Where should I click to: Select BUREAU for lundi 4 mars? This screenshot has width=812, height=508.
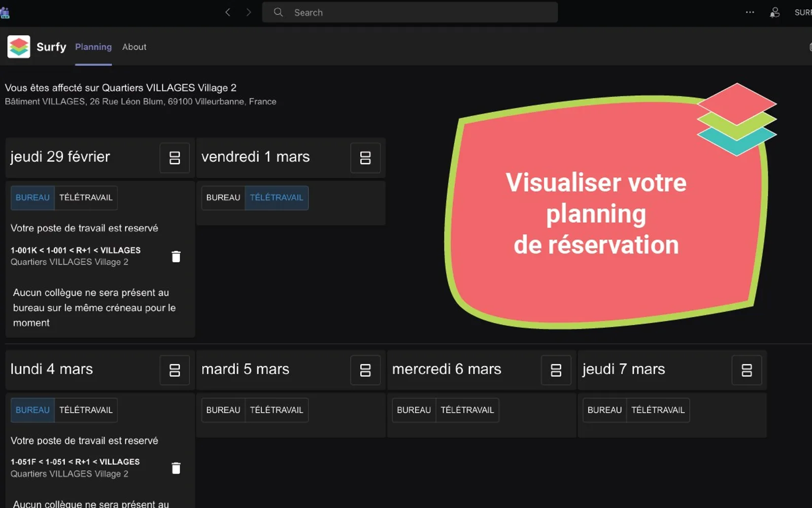pos(32,410)
